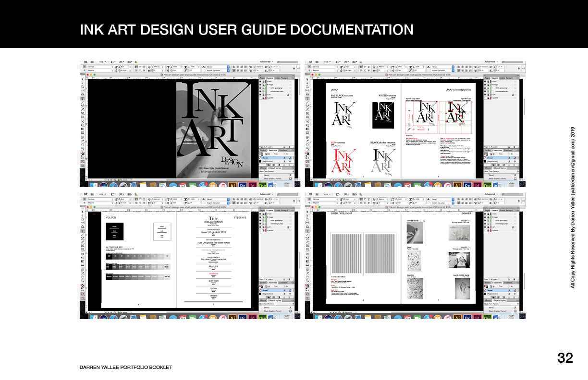Image resolution: width=588 pixels, height=380 pixels.
Task: Switch to the Pages tab in cover-page window
Action: click(x=262, y=78)
